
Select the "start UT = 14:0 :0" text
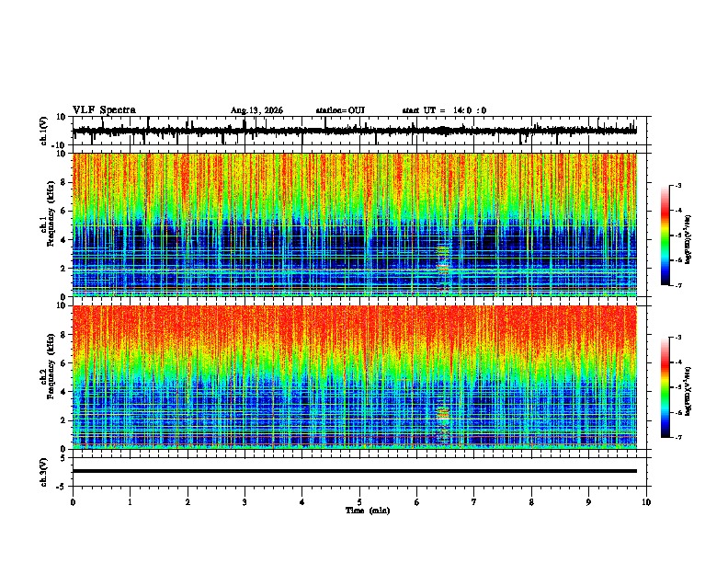coord(444,110)
